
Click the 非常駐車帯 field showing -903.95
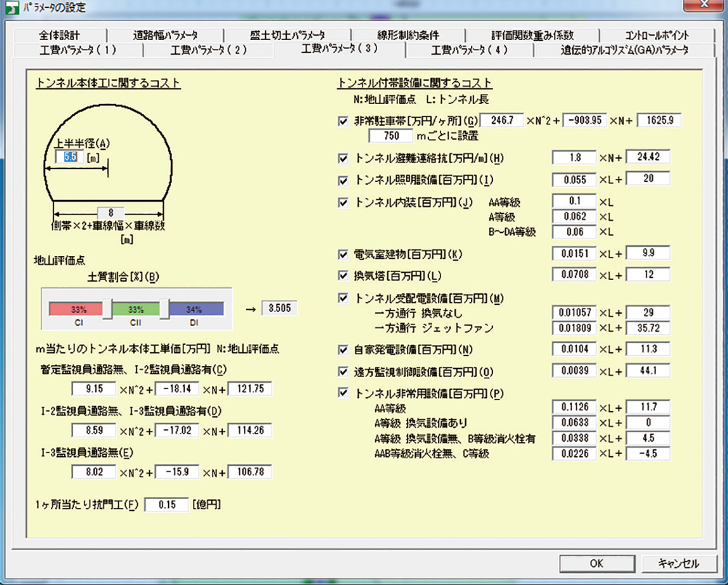pos(585,121)
